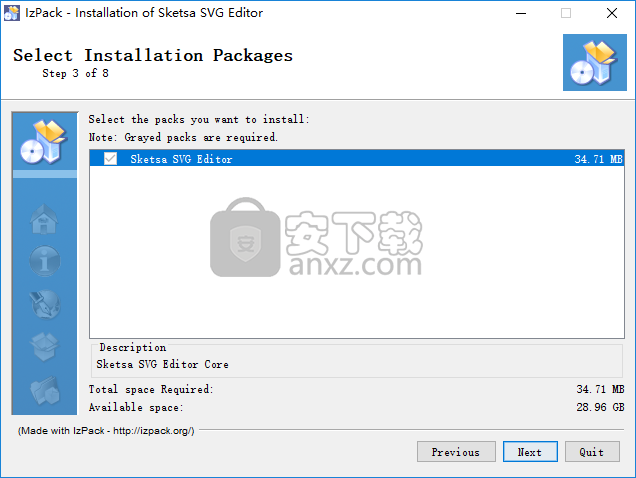Click the active installer box icon in sidebar

pos(44,142)
